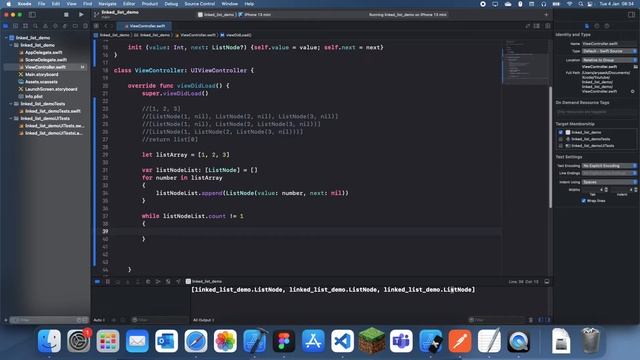Clear console output with the trash icon

coord(531,320)
